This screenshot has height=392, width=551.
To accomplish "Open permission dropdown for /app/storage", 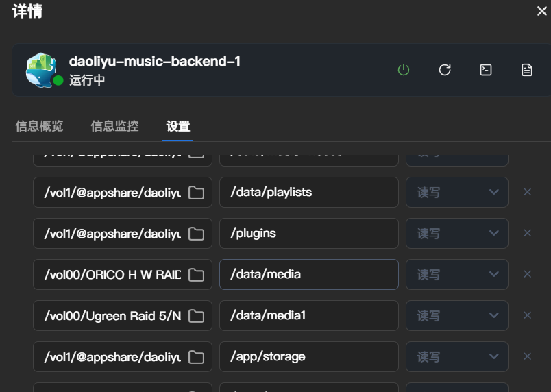I will pos(457,357).
